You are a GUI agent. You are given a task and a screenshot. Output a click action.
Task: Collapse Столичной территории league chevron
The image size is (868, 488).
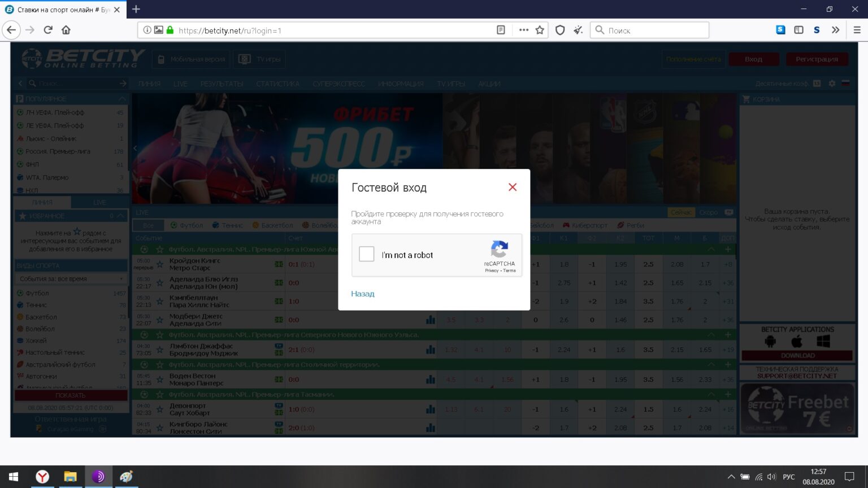tap(711, 364)
